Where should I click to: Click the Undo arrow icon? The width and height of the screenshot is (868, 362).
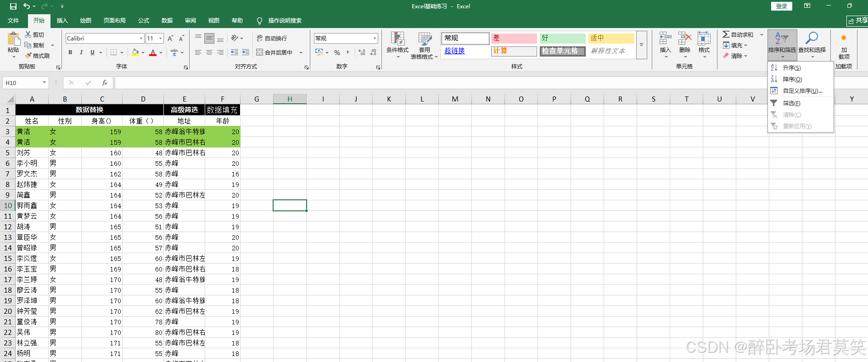coord(27,6)
